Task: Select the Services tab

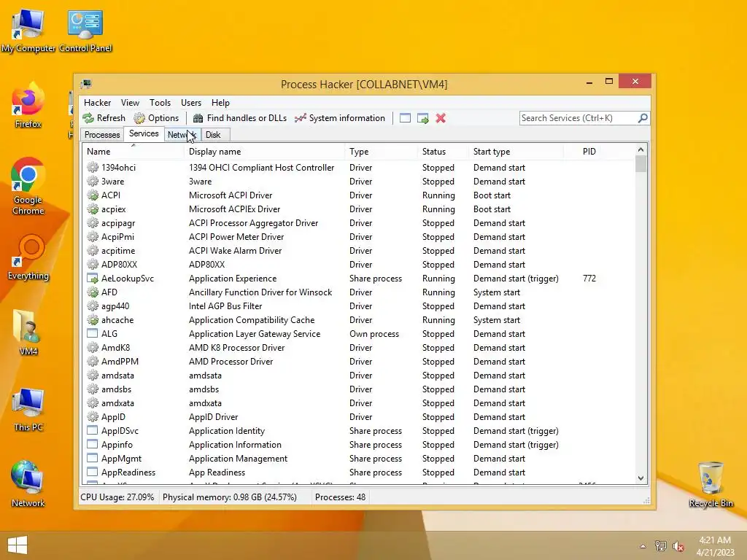Action: (144, 134)
